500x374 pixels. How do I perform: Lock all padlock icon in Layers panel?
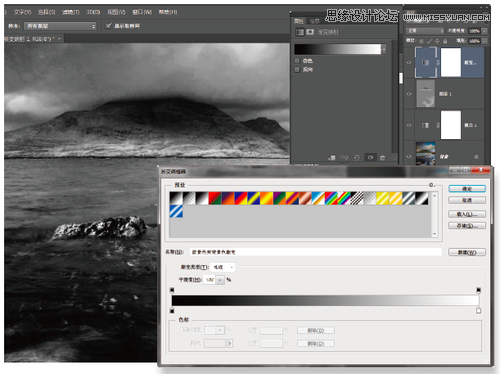(x=445, y=41)
